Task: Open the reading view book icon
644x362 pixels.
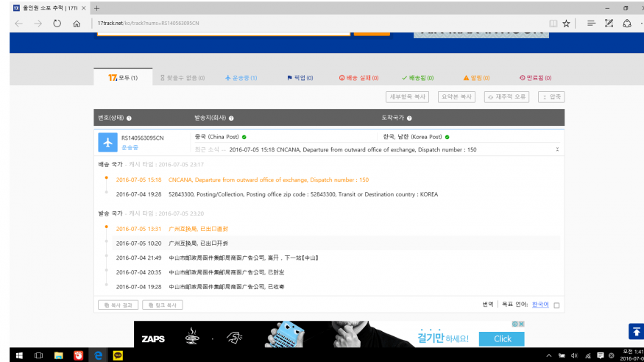Action: (x=553, y=24)
